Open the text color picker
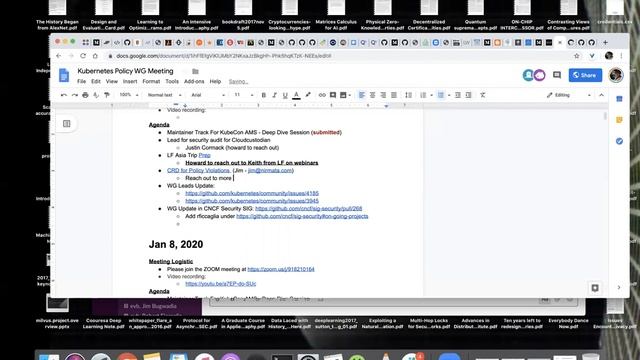640x360 pixels. (x=296, y=95)
